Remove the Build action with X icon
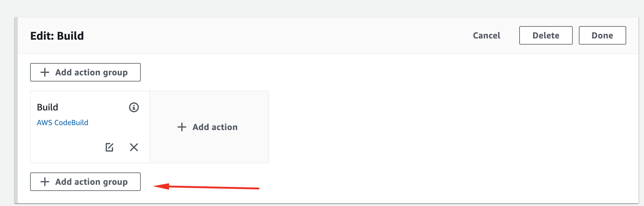 click(134, 147)
